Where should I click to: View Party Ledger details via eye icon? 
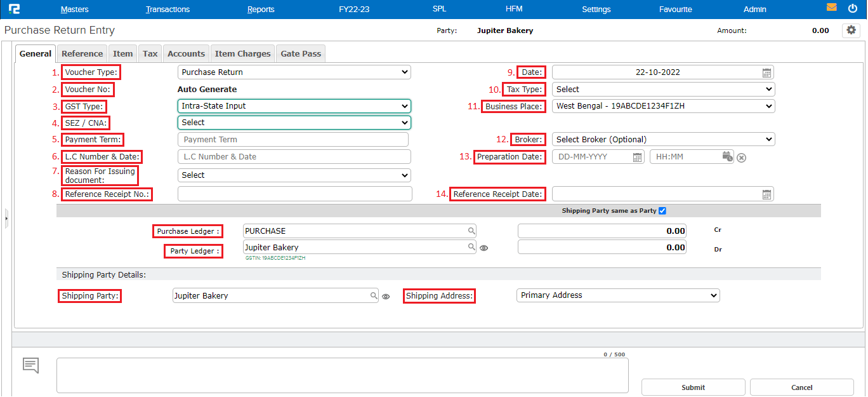pyautogui.click(x=484, y=248)
